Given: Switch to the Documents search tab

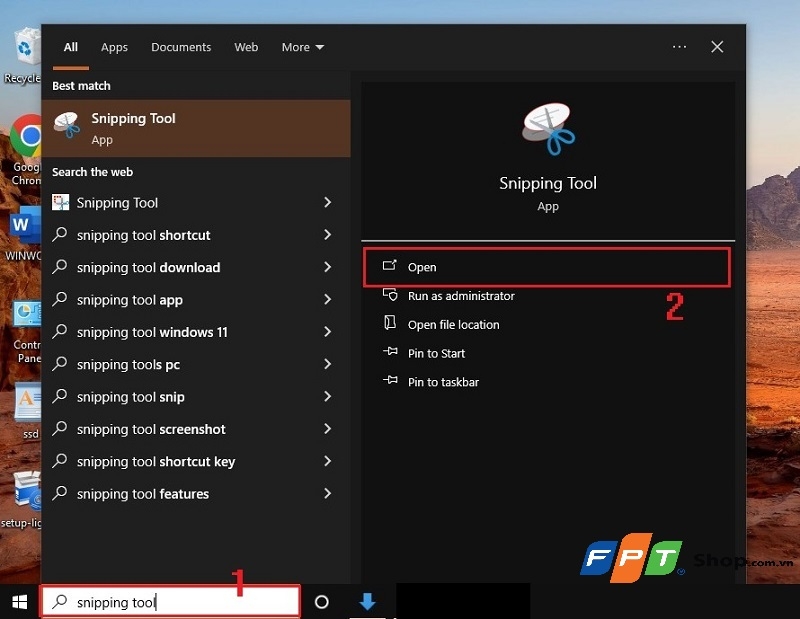Looking at the screenshot, I should coord(181,47).
